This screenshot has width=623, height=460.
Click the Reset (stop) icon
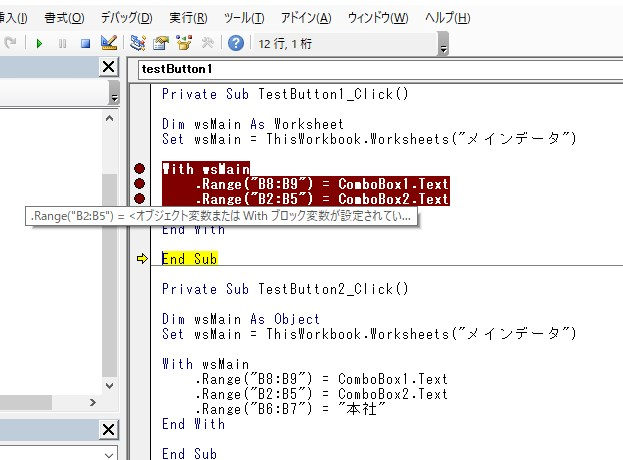pyautogui.click(x=85, y=43)
